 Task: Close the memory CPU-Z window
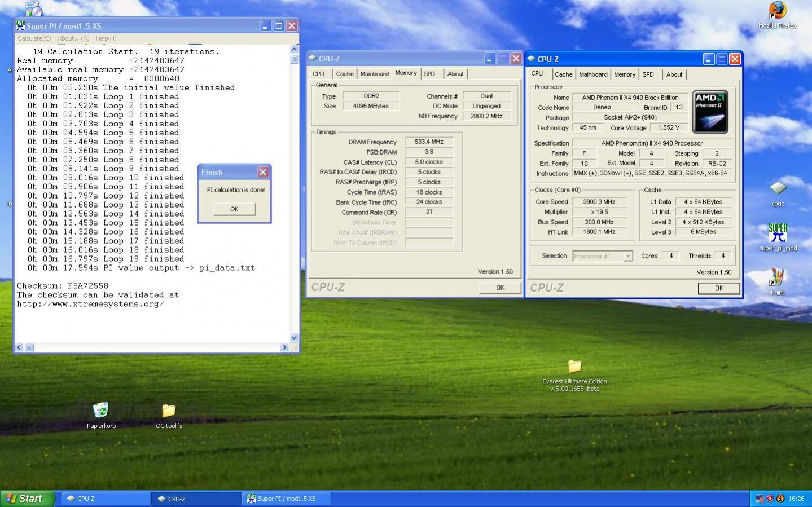tap(516, 58)
